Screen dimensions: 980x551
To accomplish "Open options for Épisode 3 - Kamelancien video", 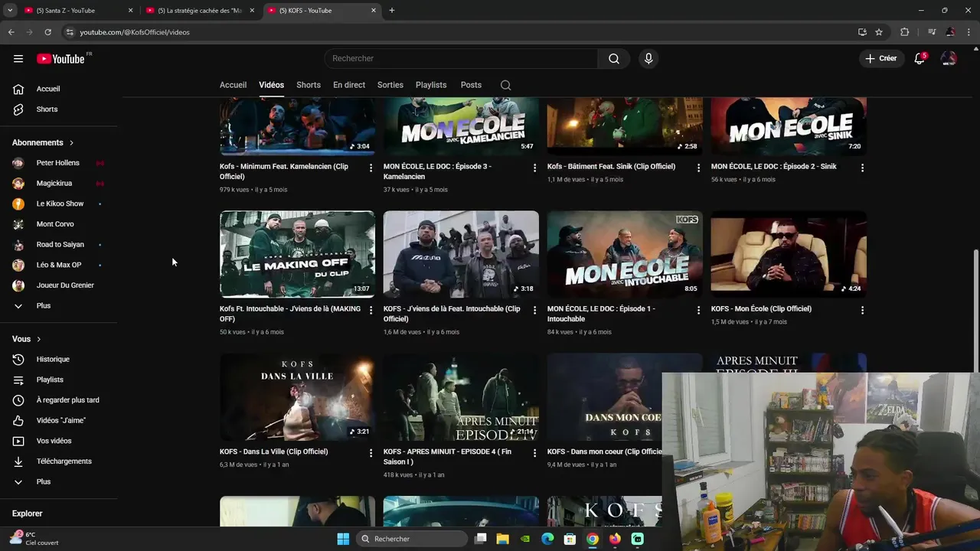I will click(534, 168).
